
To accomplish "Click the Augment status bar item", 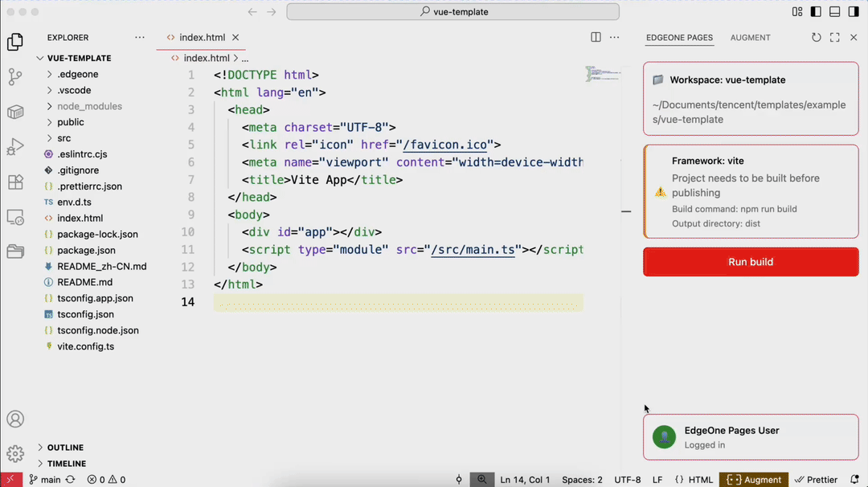I will (754, 479).
